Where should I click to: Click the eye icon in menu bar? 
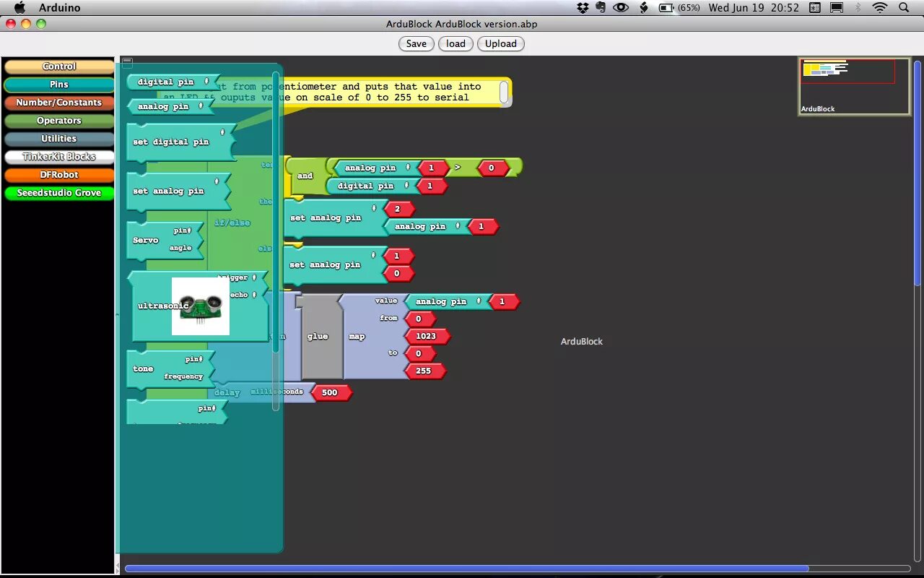(621, 7)
